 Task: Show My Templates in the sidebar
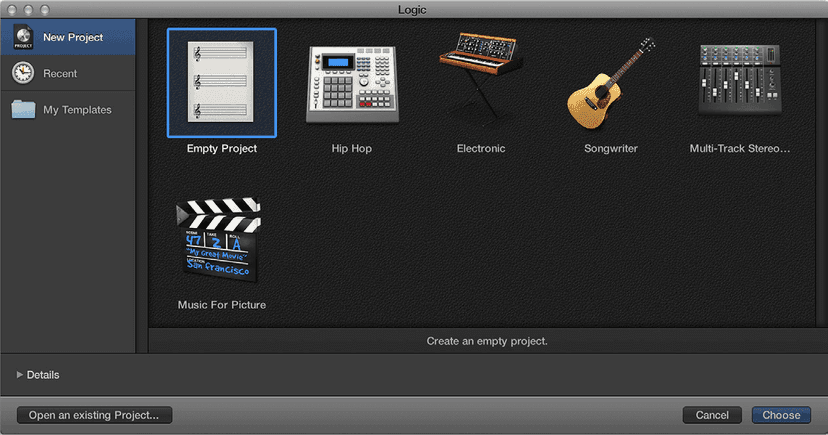68,109
